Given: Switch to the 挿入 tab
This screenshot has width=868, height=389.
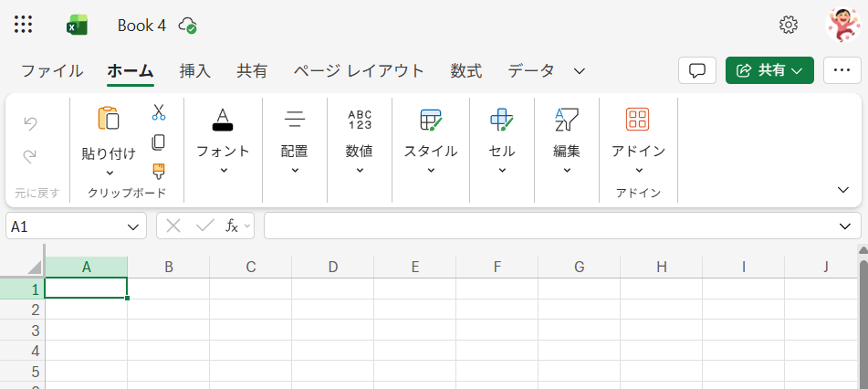Looking at the screenshot, I should tap(194, 71).
